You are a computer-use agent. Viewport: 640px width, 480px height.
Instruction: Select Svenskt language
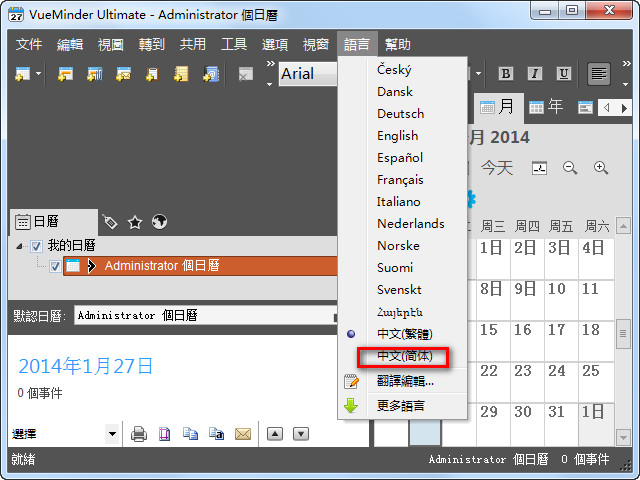399,290
